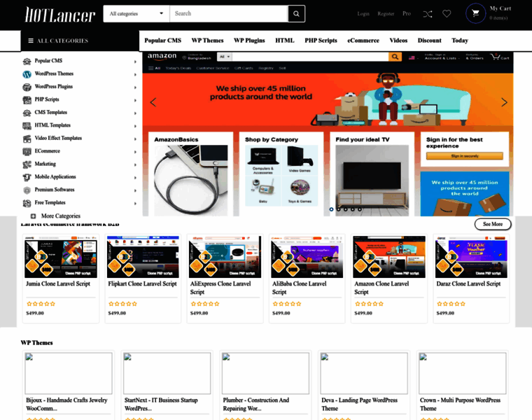The image size is (532, 420).
Task: Click the Register link
Action: click(x=386, y=13)
